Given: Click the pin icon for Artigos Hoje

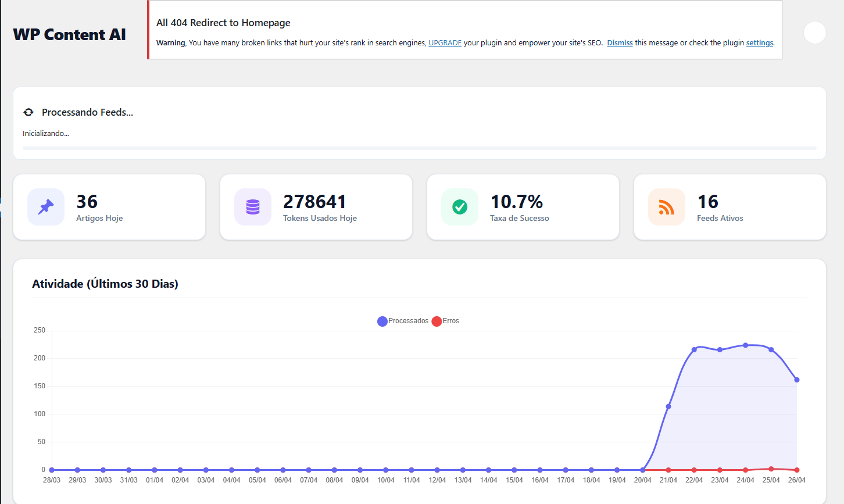Looking at the screenshot, I should [x=46, y=207].
